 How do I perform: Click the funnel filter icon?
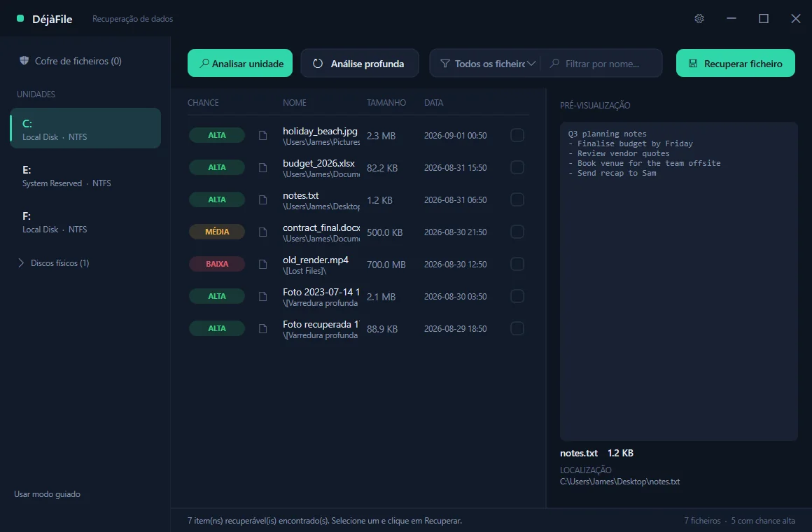444,63
